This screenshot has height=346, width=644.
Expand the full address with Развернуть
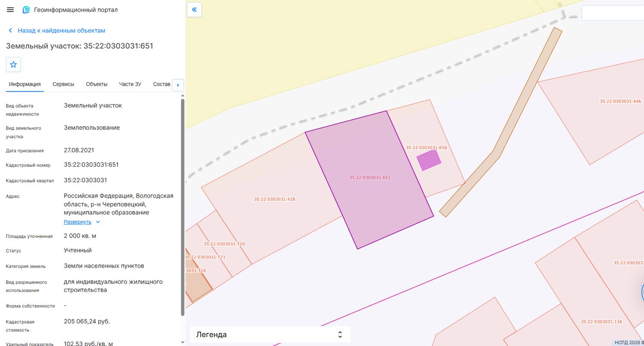pos(82,222)
